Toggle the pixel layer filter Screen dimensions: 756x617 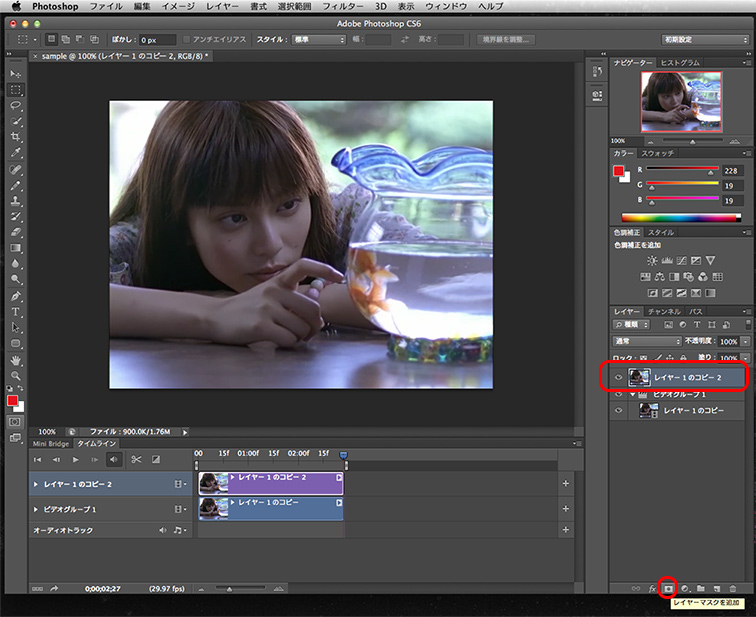coord(668,325)
